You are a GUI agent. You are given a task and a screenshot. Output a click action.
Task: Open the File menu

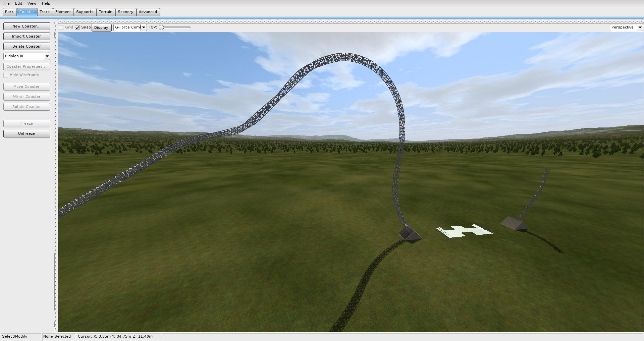[6, 3]
